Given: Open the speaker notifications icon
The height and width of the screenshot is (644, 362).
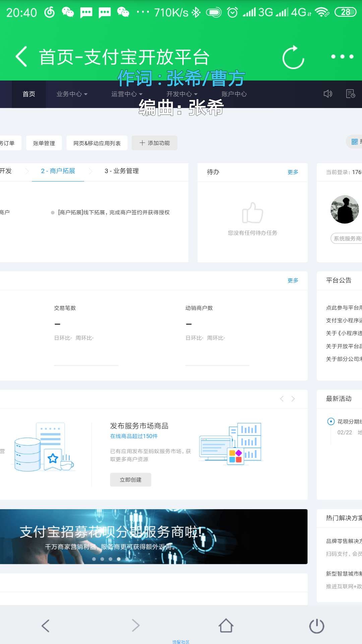Looking at the screenshot, I should point(328,94).
